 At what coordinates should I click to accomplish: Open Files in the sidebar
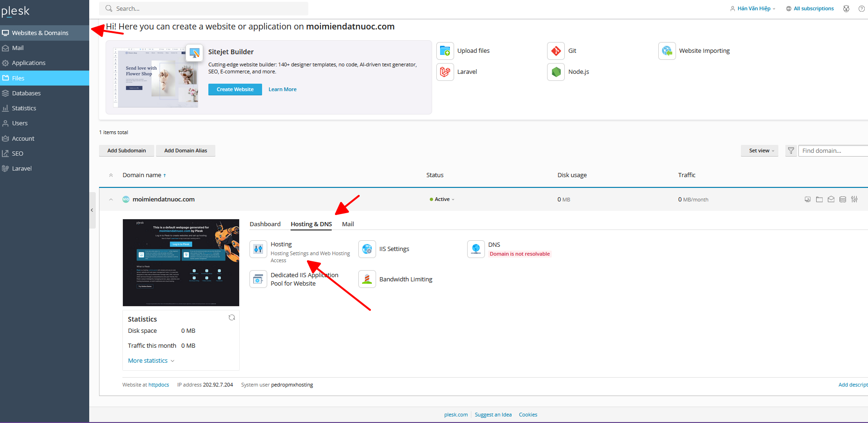pos(44,78)
